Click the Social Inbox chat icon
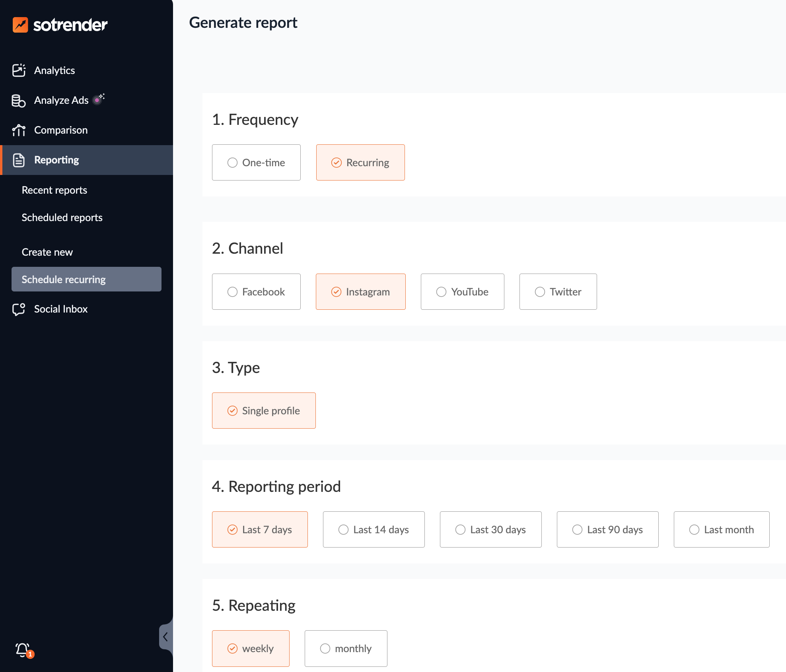 tap(19, 309)
